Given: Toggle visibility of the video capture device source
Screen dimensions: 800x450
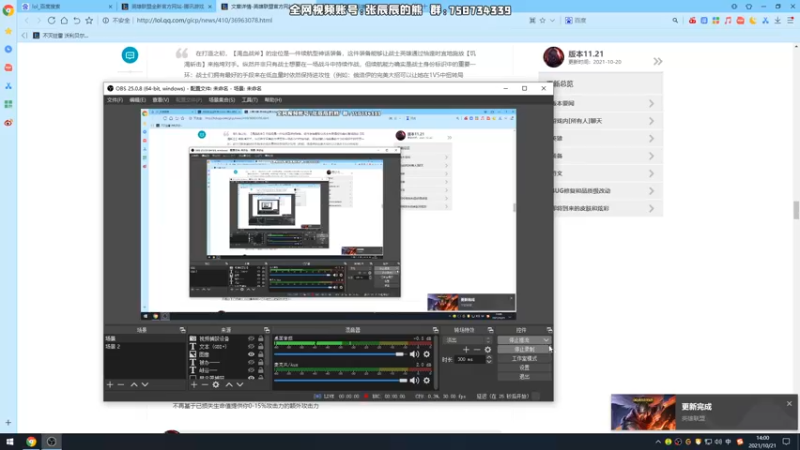Looking at the screenshot, I should [x=251, y=338].
